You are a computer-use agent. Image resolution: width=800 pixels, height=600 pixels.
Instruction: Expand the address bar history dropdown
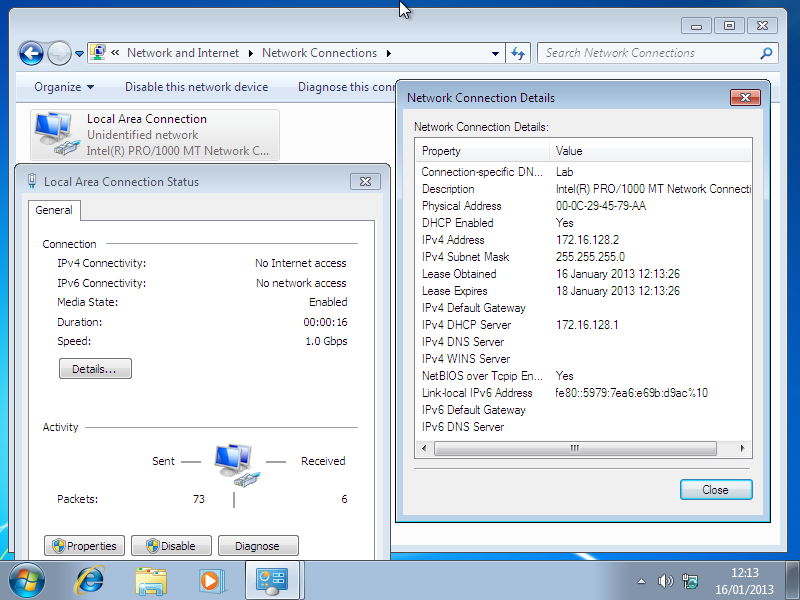(496, 54)
